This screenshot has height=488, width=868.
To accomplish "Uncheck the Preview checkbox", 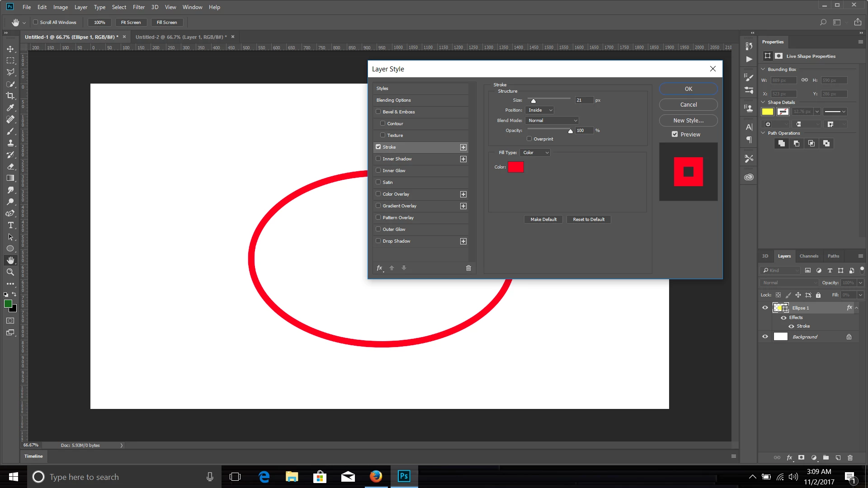I will tap(675, 134).
